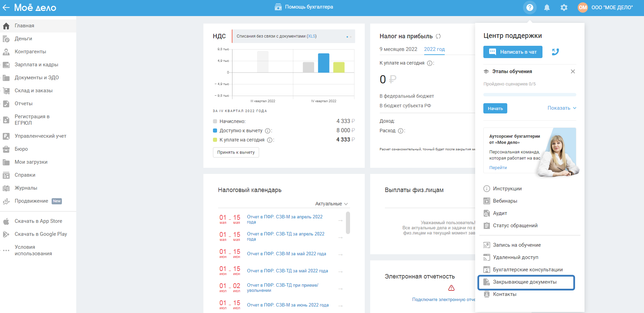Image resolution: width=644 pixels, height=313 pixels.
Task: Click the Написать в чат button
Action: pos(513,52)
